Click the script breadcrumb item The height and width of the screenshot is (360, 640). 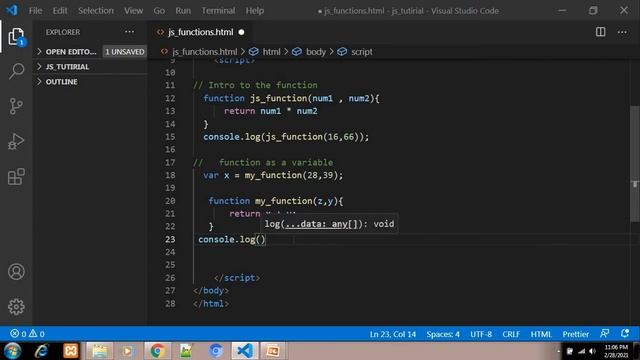(x=355, y=51)
